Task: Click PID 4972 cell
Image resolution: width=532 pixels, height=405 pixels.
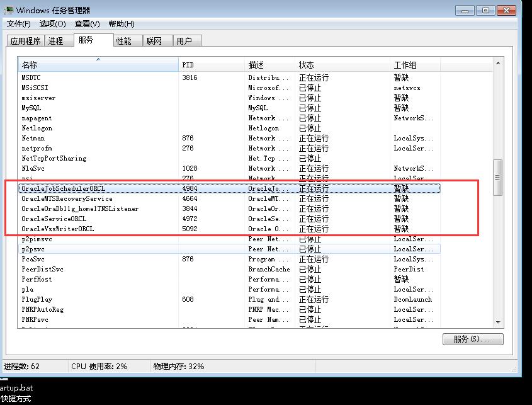Action: click(190, 219)
